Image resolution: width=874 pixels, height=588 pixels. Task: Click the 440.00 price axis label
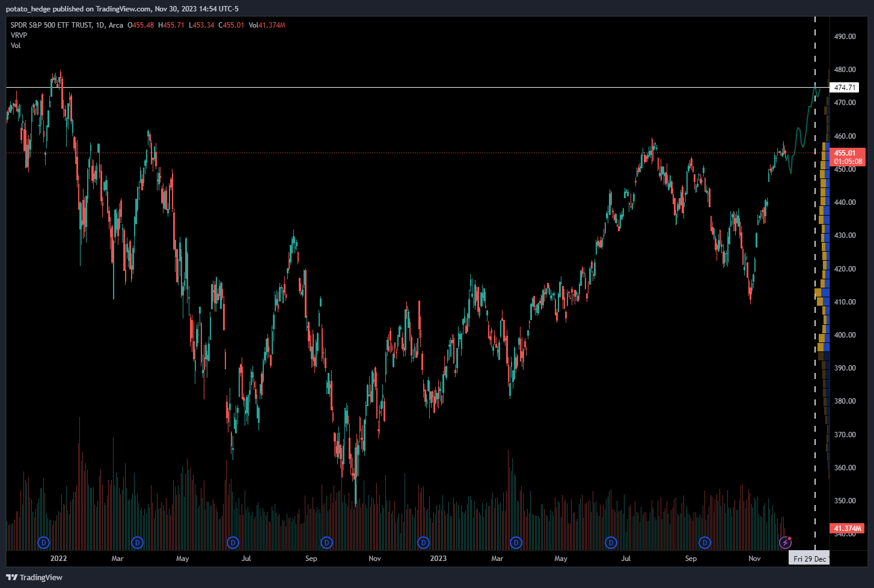845,202
